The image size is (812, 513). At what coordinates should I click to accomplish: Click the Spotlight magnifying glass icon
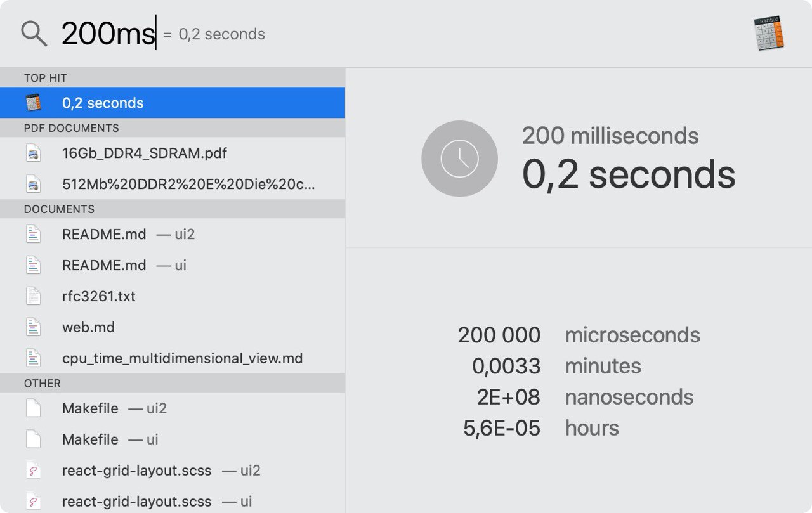click(x=34, y=33)
